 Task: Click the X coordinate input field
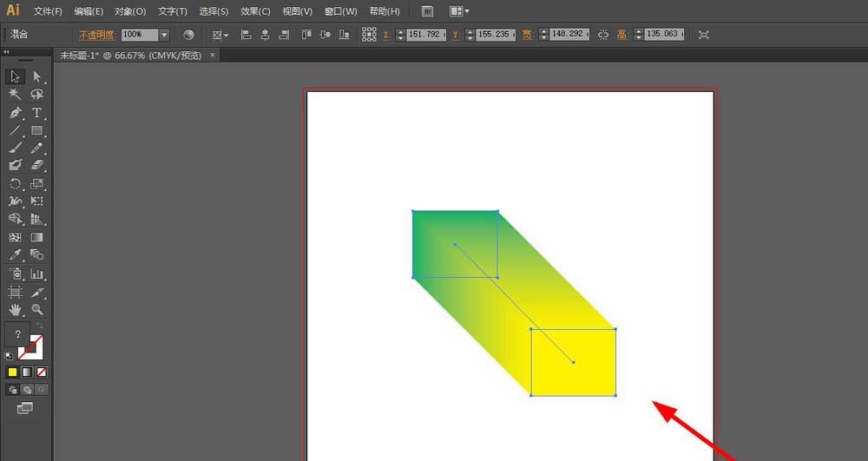tap(425, 35)
